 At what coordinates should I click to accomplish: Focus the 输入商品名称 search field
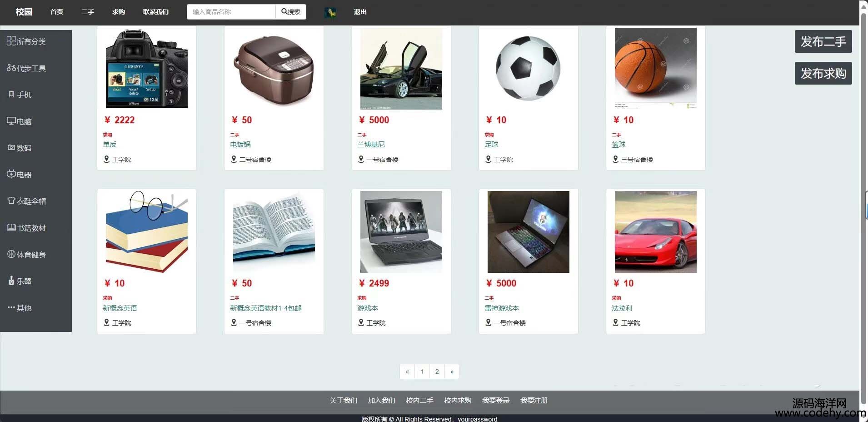[231, 12]
